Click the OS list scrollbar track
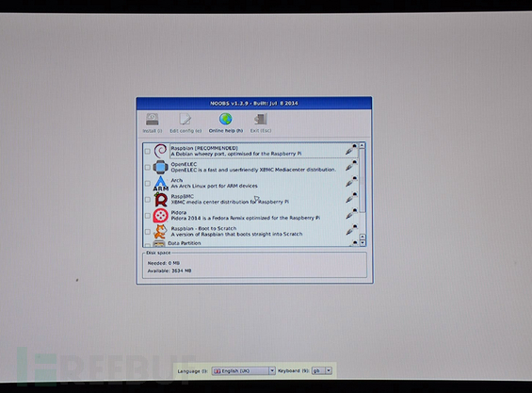 coord(363,191)
